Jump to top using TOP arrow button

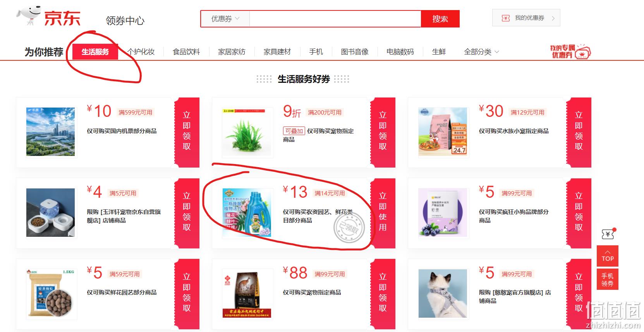(607, 255)
